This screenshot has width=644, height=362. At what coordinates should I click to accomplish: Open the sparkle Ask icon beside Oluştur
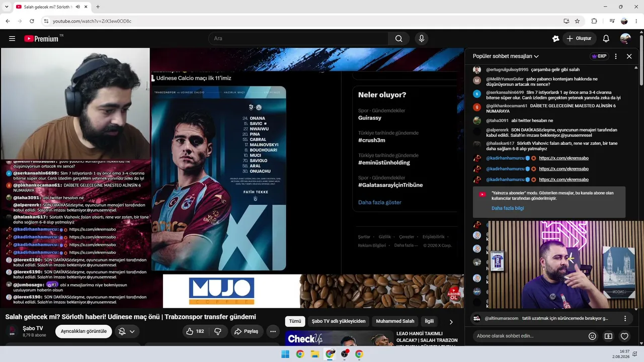tap(555, 39)
